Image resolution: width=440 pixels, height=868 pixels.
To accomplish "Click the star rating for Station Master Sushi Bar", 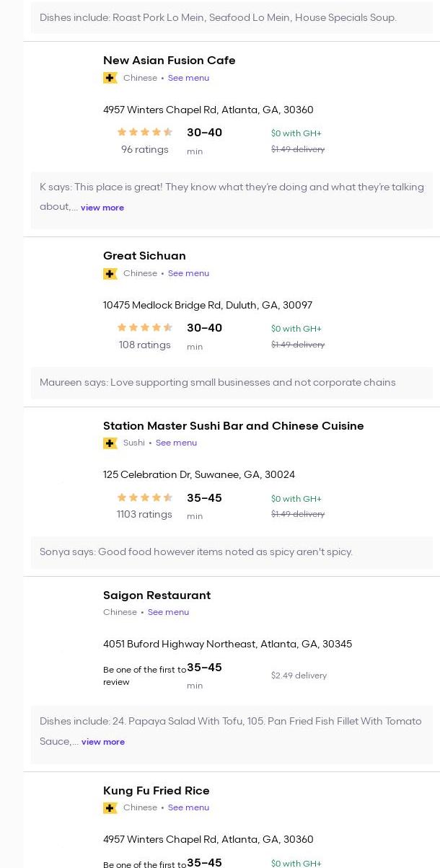I will tap(145, 497).
